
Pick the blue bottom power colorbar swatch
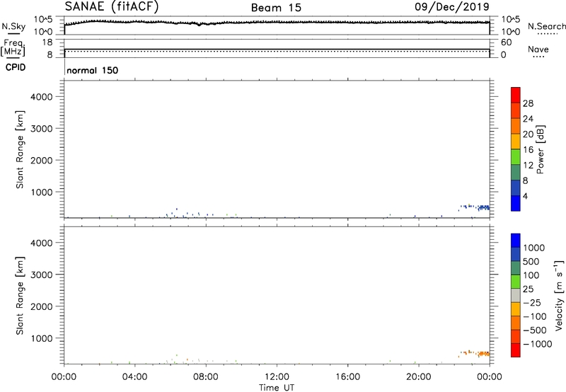(x=516, y=203)
